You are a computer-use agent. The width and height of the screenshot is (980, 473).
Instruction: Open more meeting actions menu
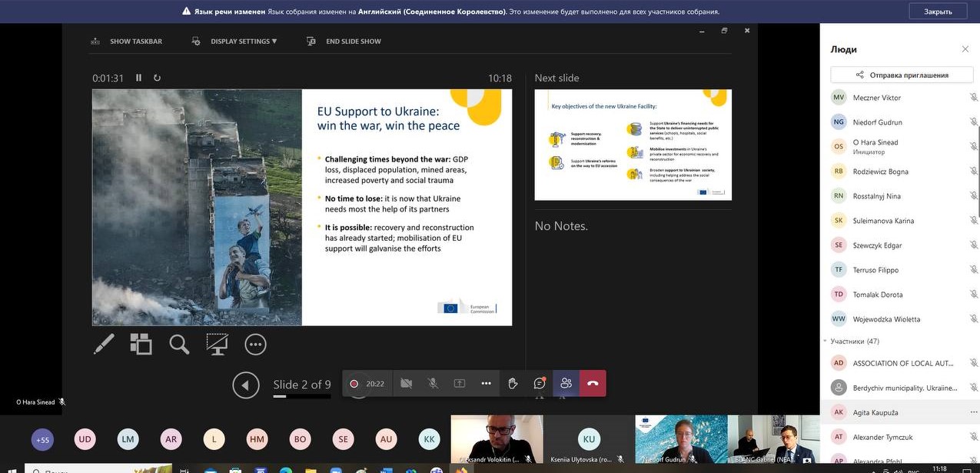[x=486, y=383]
